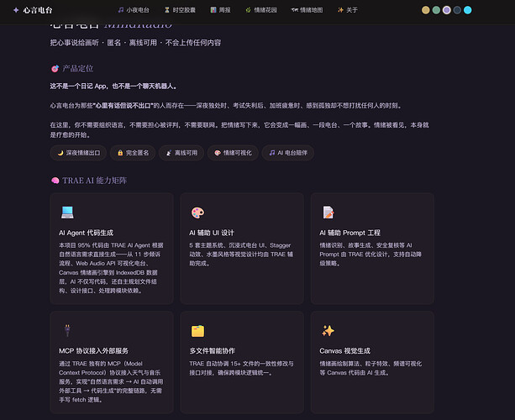Viewport: 515px width, 420px height.
Task: Click the moon icon in 深夜情绪出口
Action: click(x=60, y=153)
